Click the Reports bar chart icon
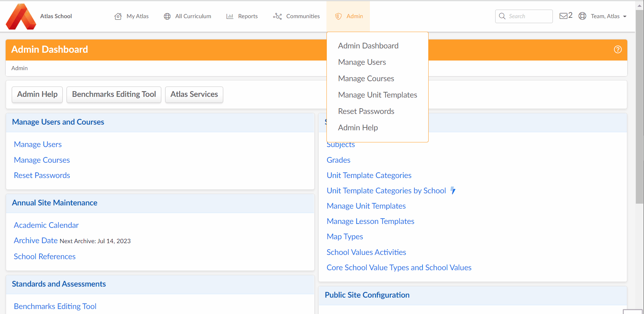The width and height of the screenshot is (644, 314). click(230, 16)
